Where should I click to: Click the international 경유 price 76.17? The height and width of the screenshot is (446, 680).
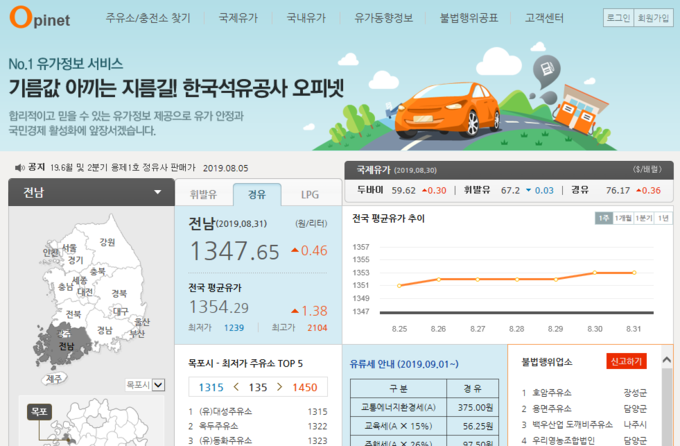[x=618, y=190]
